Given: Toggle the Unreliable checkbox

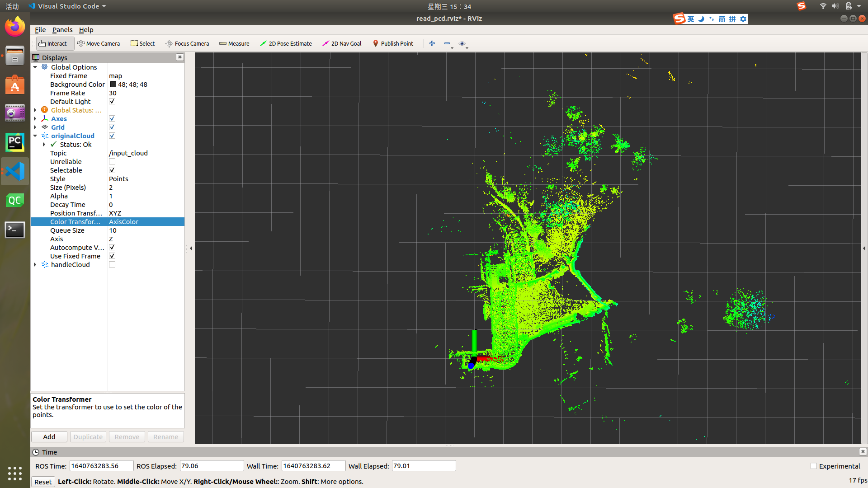Looking at the screenshot, I should (112, 162).
